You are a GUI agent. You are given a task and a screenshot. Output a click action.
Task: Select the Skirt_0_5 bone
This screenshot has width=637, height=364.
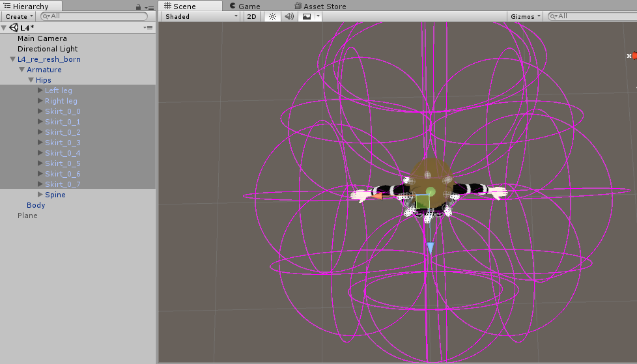[63, 163]
